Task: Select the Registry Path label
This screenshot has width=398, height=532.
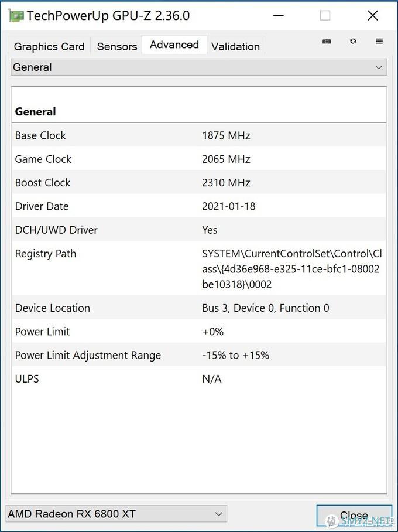Action: tap(46, 254)
